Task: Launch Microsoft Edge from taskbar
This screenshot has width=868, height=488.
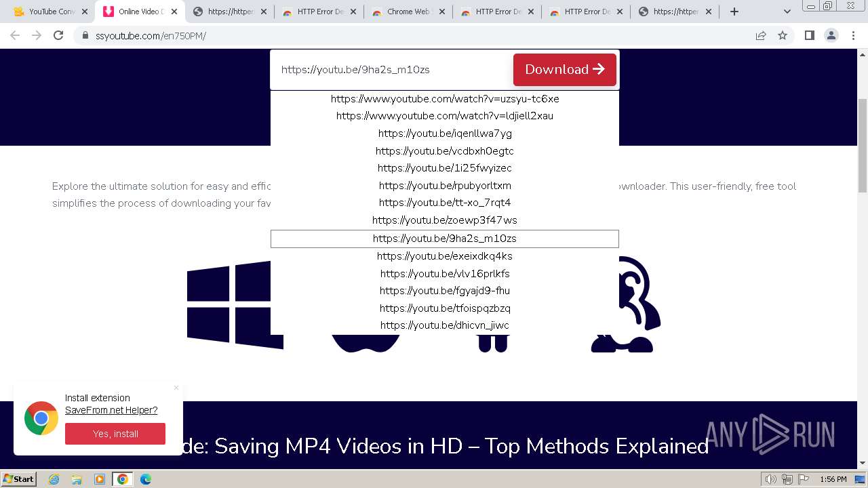Action: pos(146,479)
